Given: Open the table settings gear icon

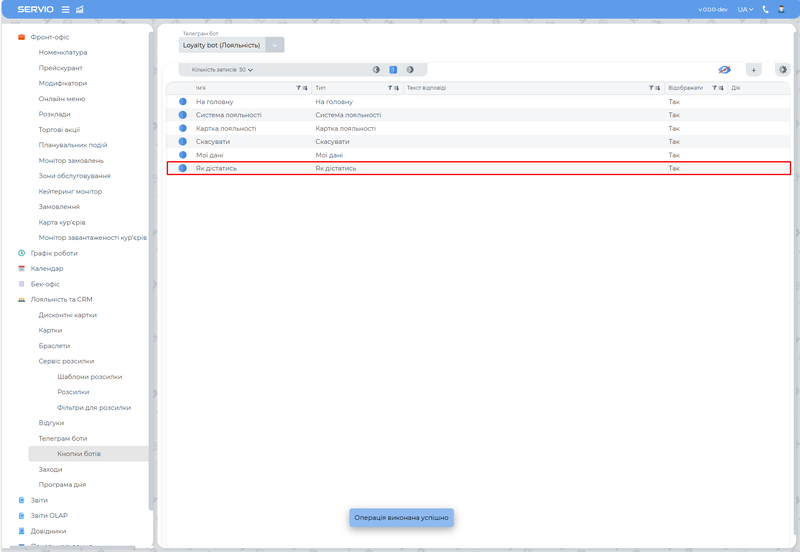Looking at the screenshot, I should (782, 70).
